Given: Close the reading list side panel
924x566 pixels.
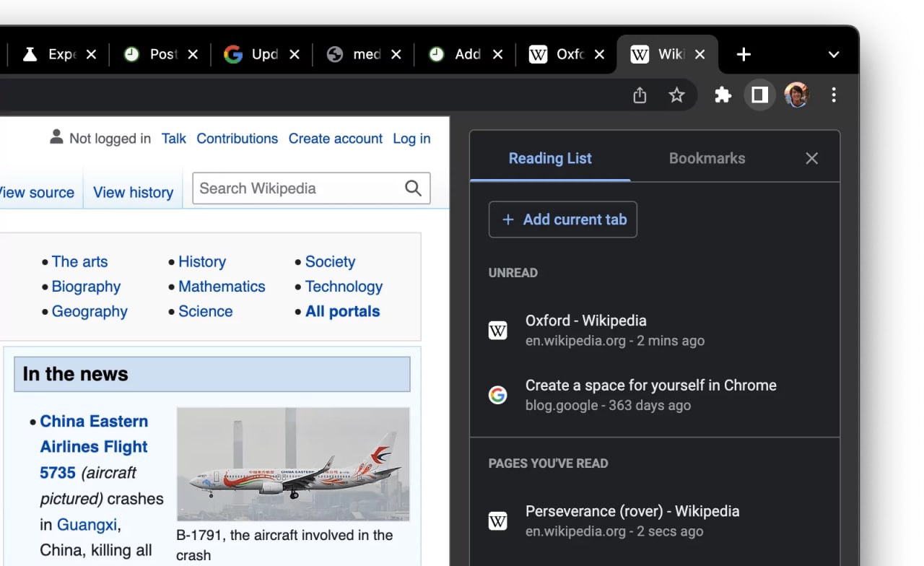Looking at the screenshot, I should pos(811,158).
